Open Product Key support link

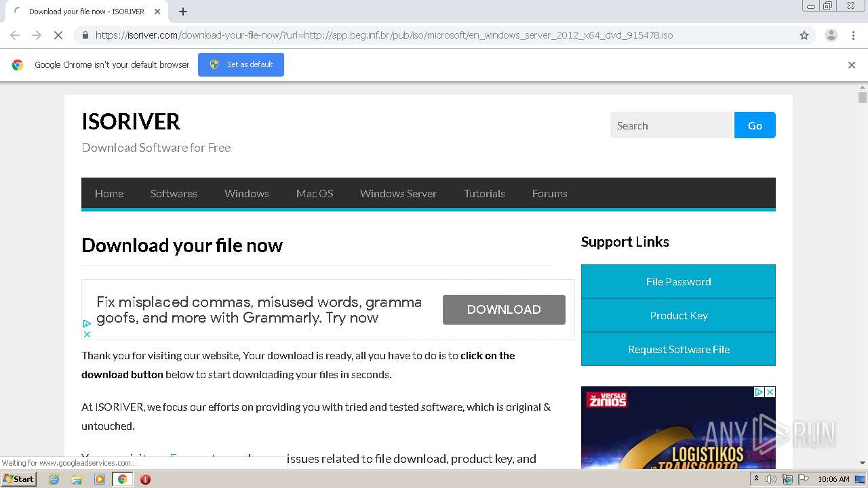[678, 315]
